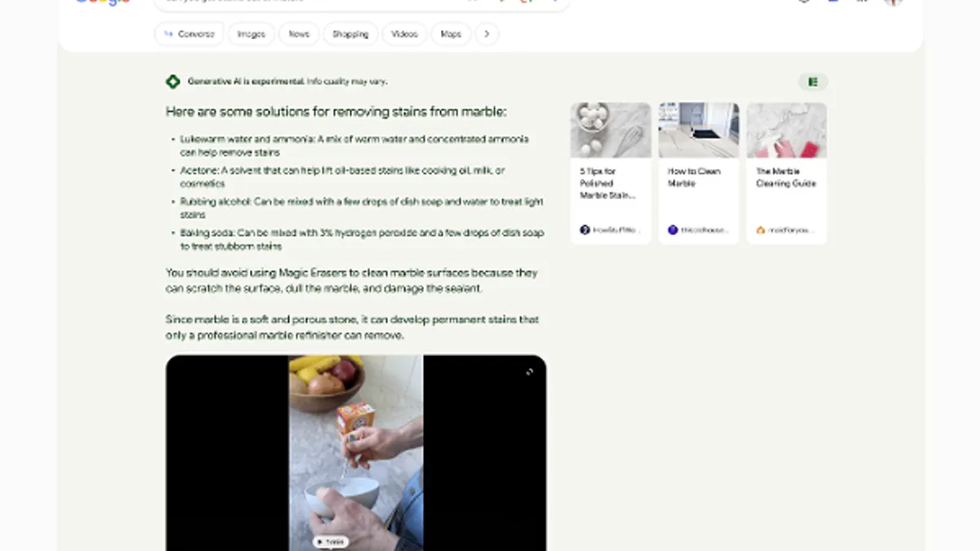Click the marble countertop kitchen thumbnail
Image resolution: width=980 pixels, height=551 pixels.
pos(699,130)
